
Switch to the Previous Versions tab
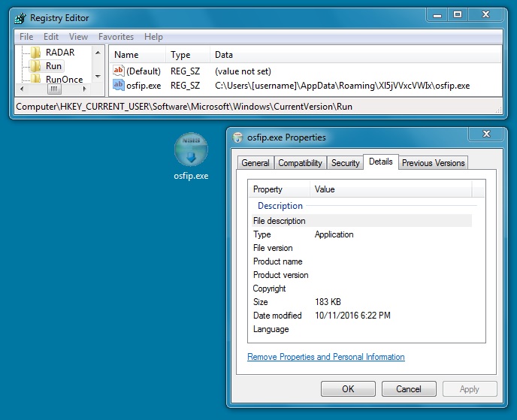pos(434,163)
